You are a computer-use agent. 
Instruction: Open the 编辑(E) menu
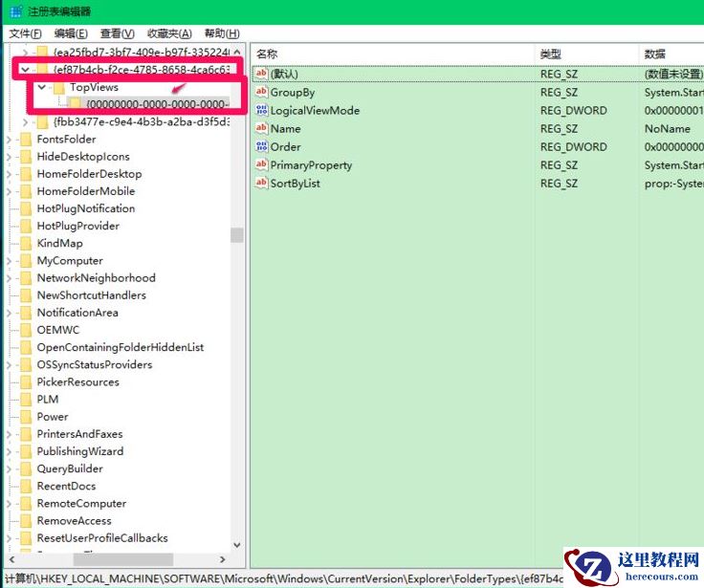[71, 33]
